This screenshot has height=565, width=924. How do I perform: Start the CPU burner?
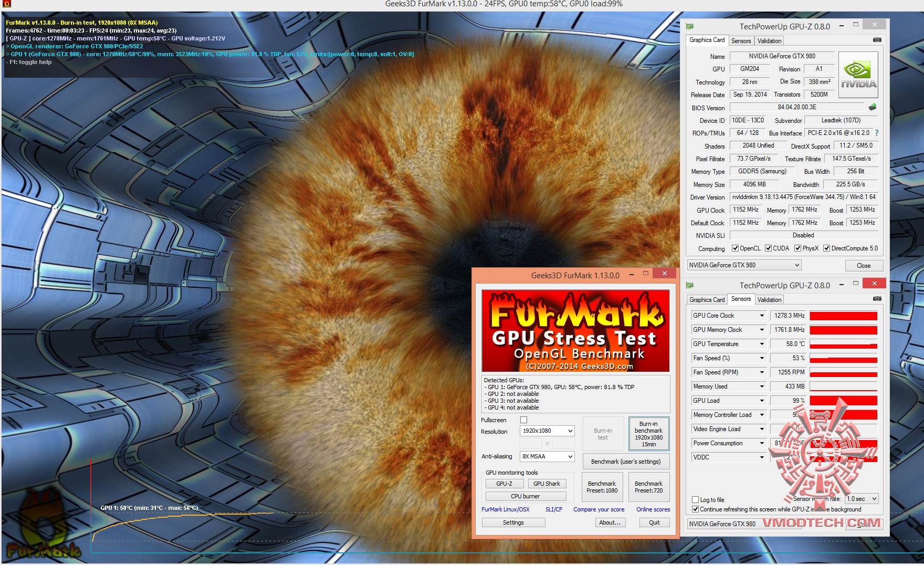point(526,496)
